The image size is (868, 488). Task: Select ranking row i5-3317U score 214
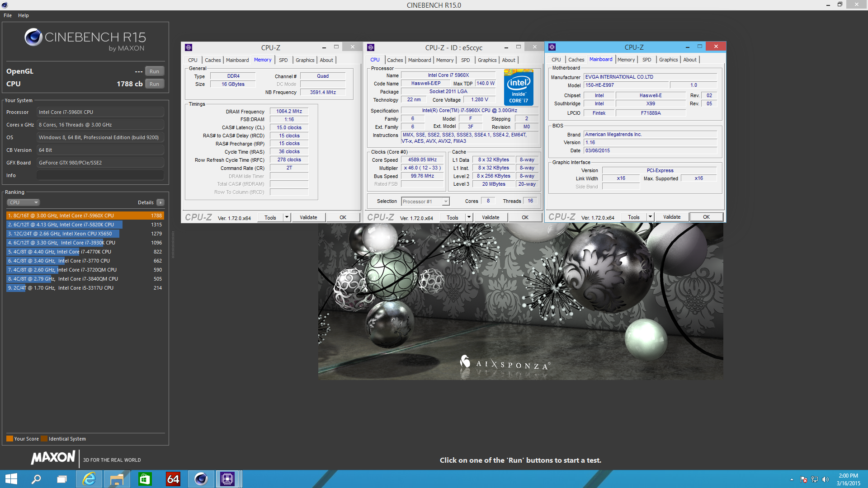point(85,288)
